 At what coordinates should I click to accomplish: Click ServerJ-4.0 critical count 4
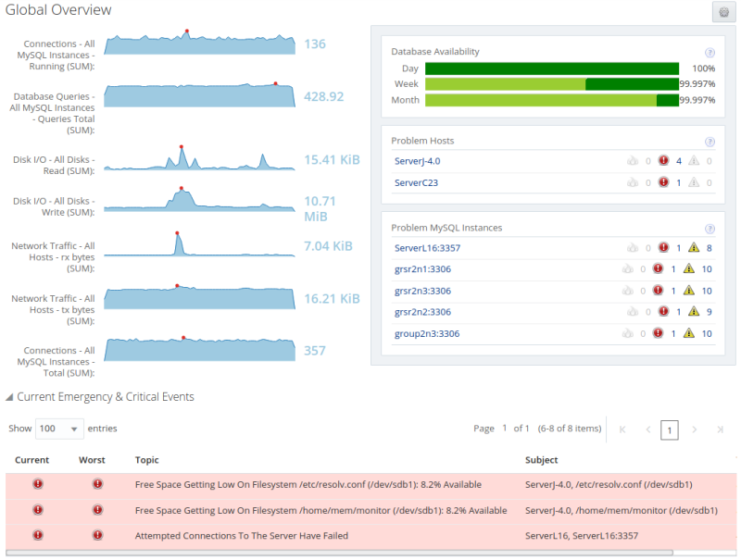pos(679,161)
